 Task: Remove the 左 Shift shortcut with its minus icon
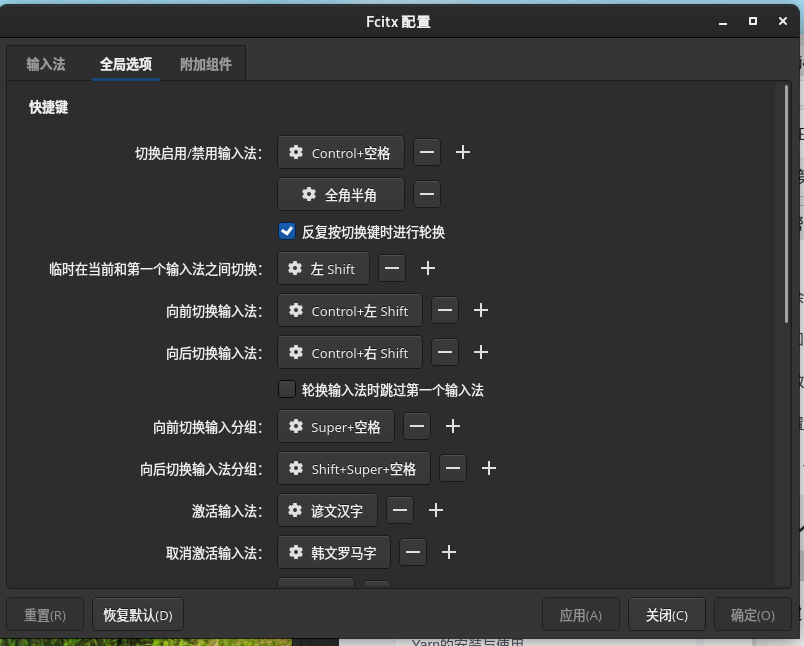click(x=392, y=268)
